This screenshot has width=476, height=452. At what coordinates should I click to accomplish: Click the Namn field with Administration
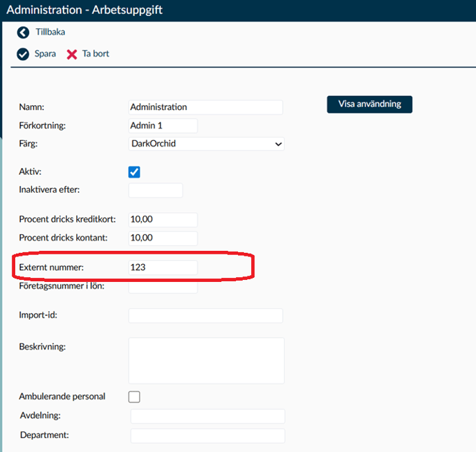click(206, 107)
